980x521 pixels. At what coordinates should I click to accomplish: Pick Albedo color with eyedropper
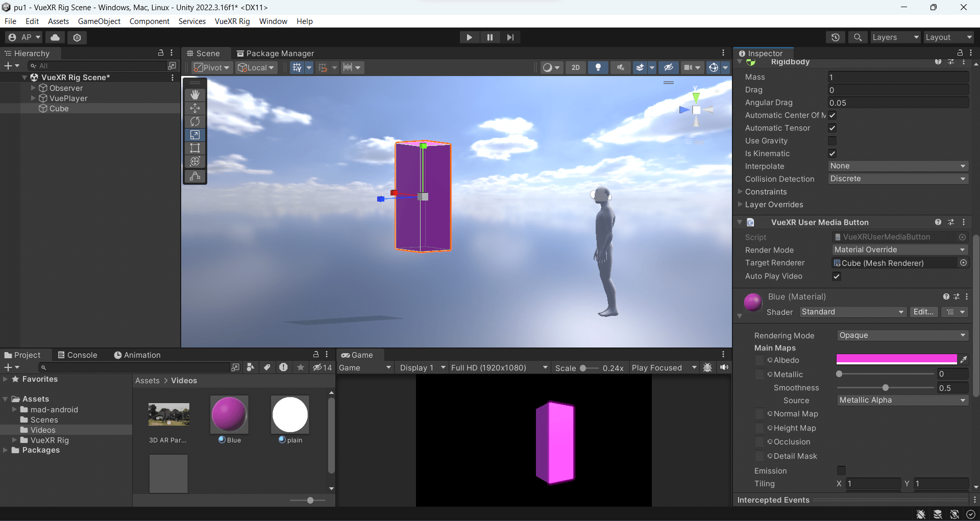[964, 359]
